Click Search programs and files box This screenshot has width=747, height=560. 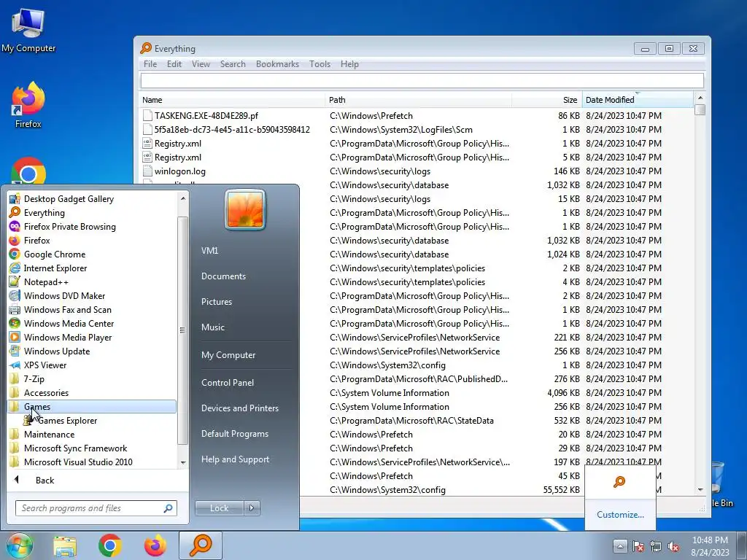coord(96,508)
